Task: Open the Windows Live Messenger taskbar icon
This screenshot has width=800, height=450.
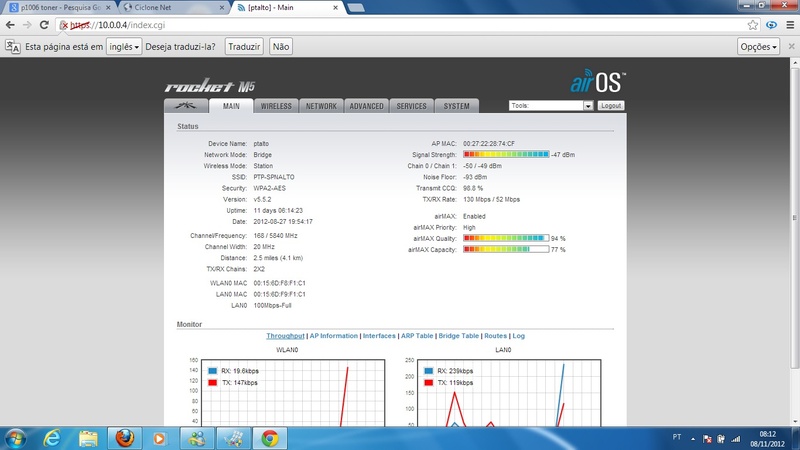Action: [x=197, y=438]
